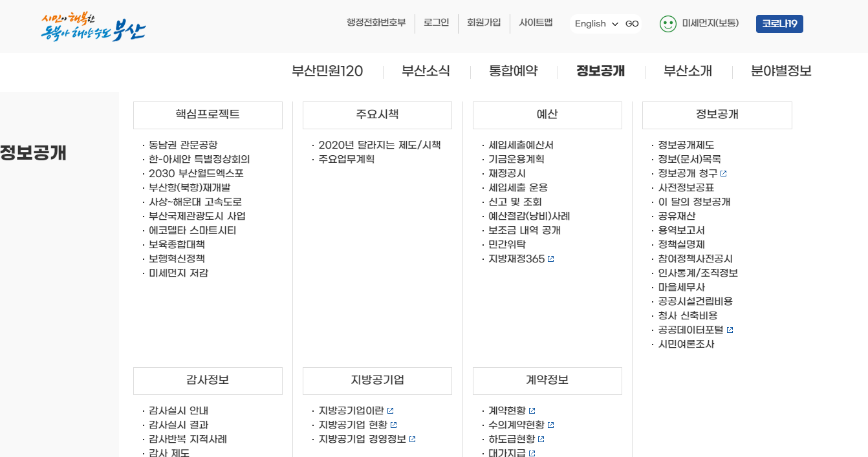Open 사상~해운대 고속도로 link
This screenshot has height=457, width=868.
pos(195,202)
